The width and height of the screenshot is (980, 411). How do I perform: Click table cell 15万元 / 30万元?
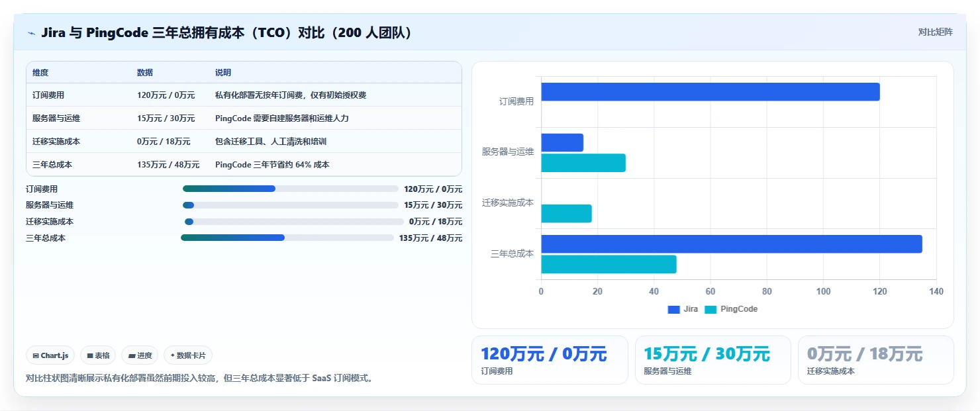tap(166, 118)
